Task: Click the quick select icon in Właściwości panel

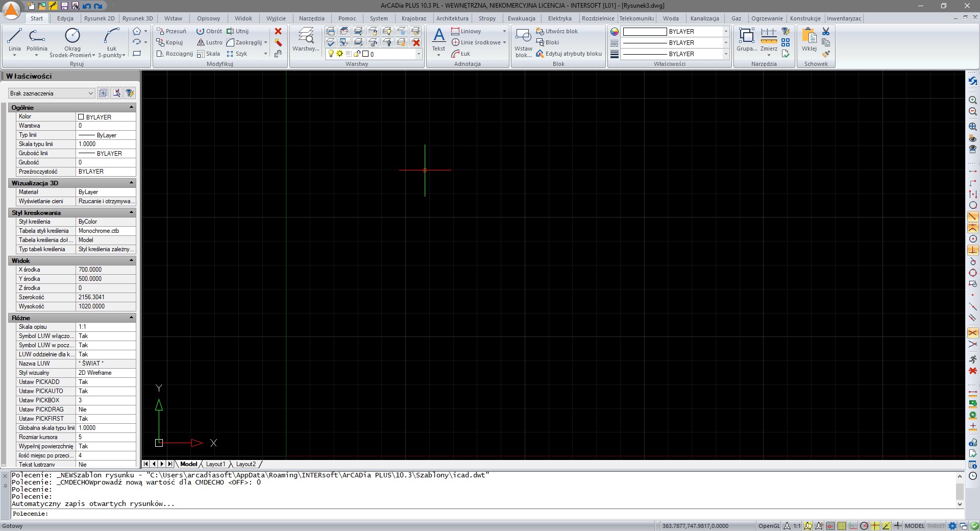Action: [x=103, y=93]
